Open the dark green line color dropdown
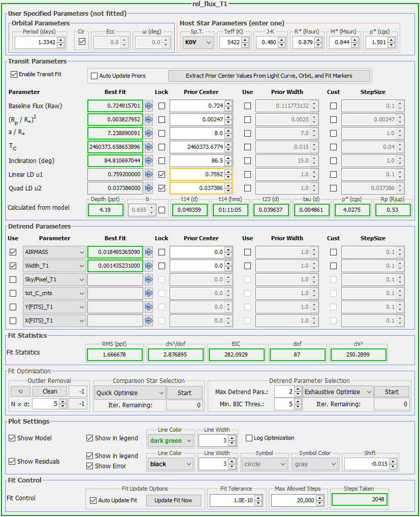The image size is (420, 517). [171, 440]
